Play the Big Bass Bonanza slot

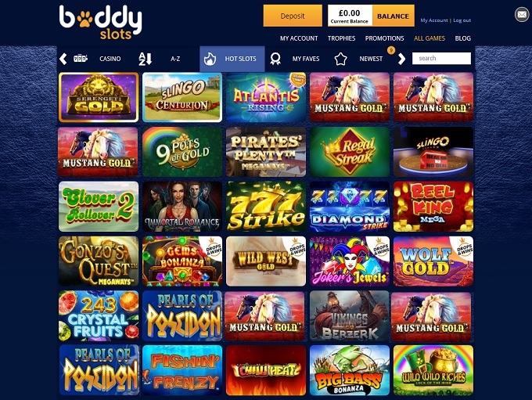click(350, 370)
